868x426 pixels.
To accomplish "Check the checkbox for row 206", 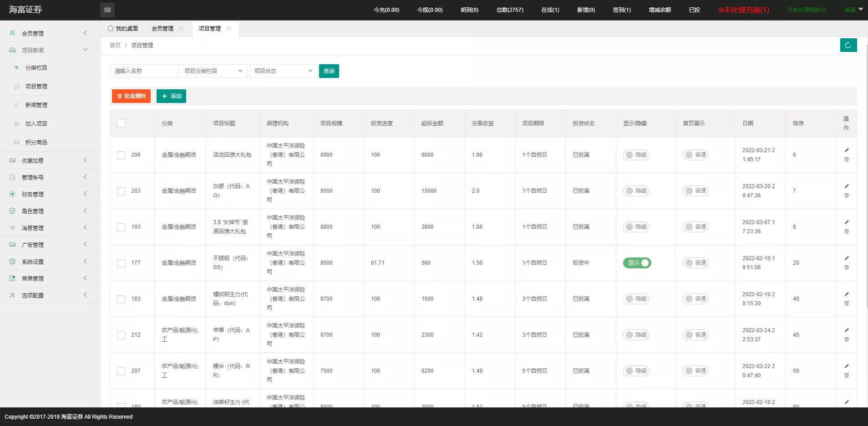I will click(x=121, y=155).
